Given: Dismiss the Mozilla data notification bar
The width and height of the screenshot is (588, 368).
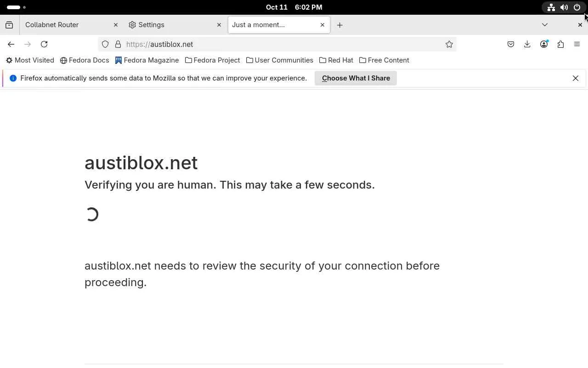Looking at the screenshot, I should pyautogui.click(x=576, y=78).
